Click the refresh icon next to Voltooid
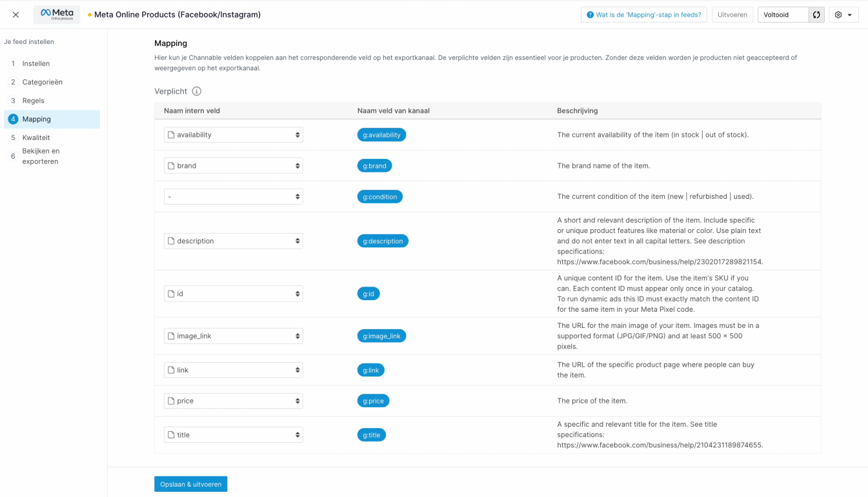Image resolution: width=868 pixels, height=497 pixels. click(816, 15)
